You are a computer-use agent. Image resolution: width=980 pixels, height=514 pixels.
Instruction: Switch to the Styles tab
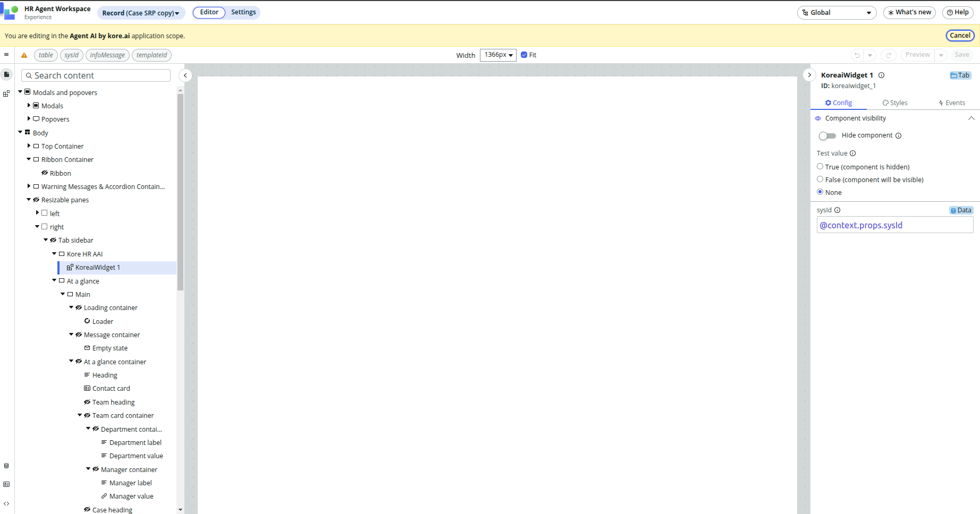[894, 103]
